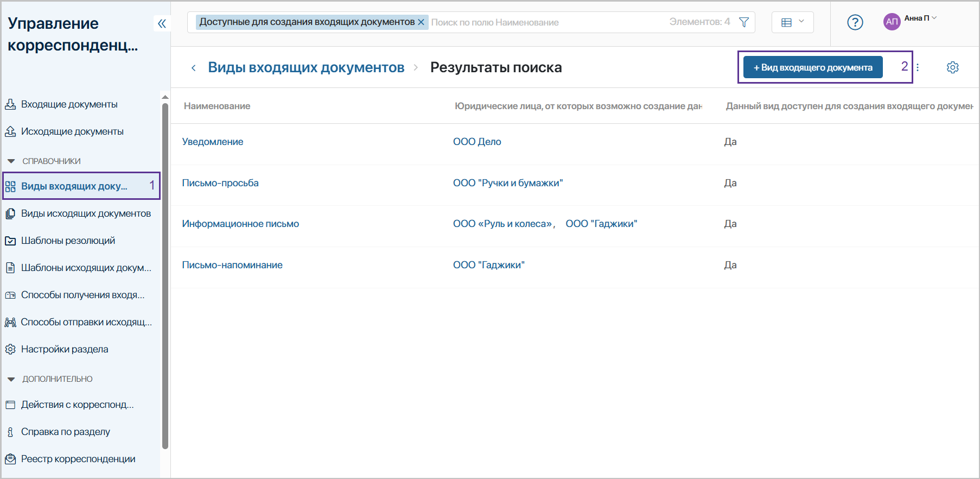Open the help question mark icon
980x479 pixels.
coord(855,22)
